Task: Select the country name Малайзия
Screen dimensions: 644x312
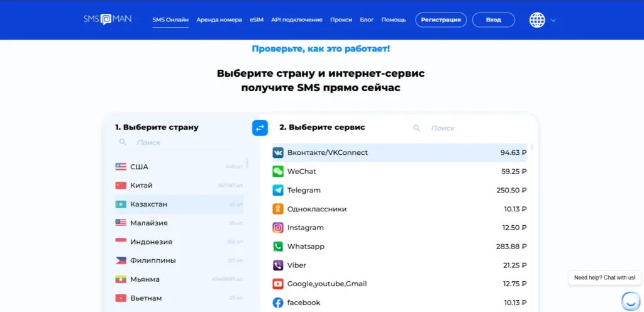Action: [x=148, y=223]
